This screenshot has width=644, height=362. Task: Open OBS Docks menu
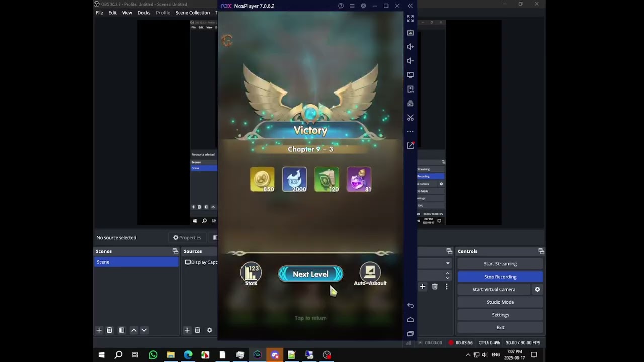(x=144, y=13)
